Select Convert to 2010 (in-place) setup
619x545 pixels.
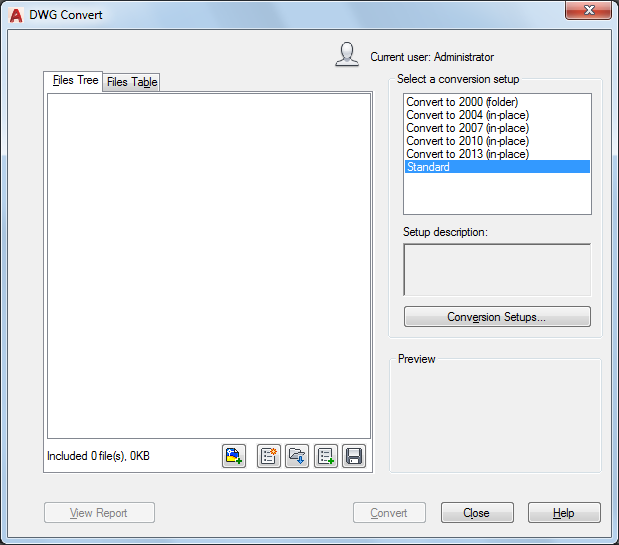(x=467, y=141)
